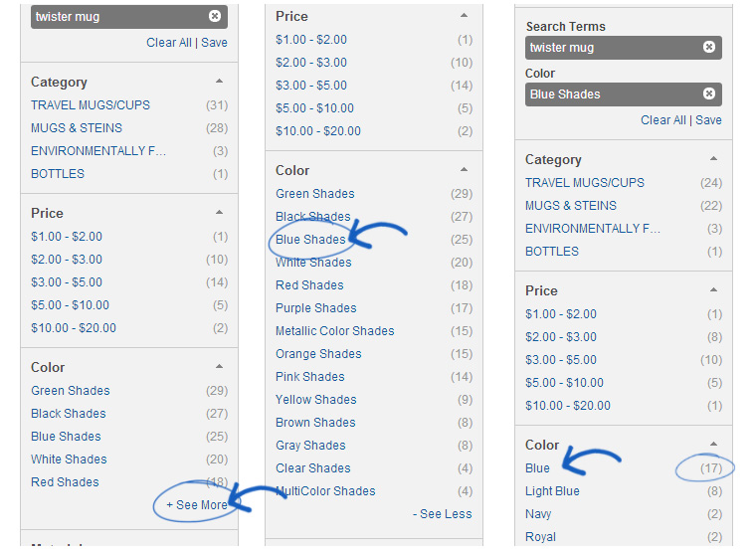Choose Metallic Color Shades filter
Viewport: 756px width, 552px height.
tap(334, 331)
